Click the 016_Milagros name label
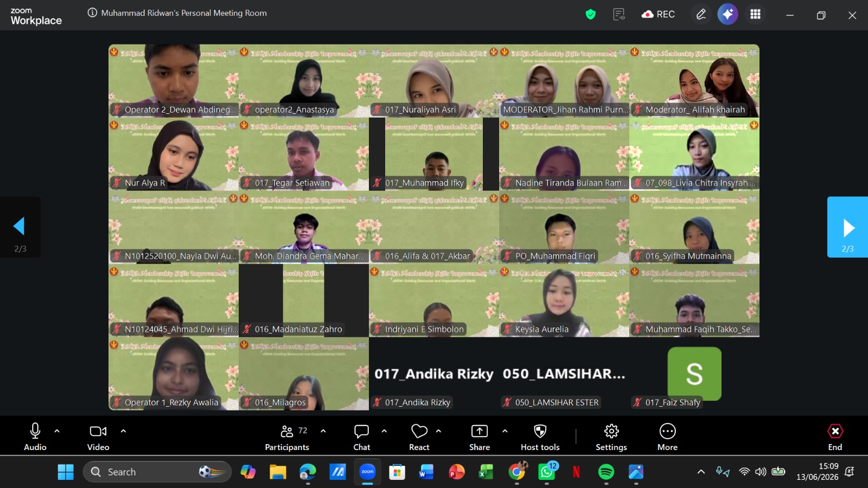868x488 pixels. click(x=280, y=402)
